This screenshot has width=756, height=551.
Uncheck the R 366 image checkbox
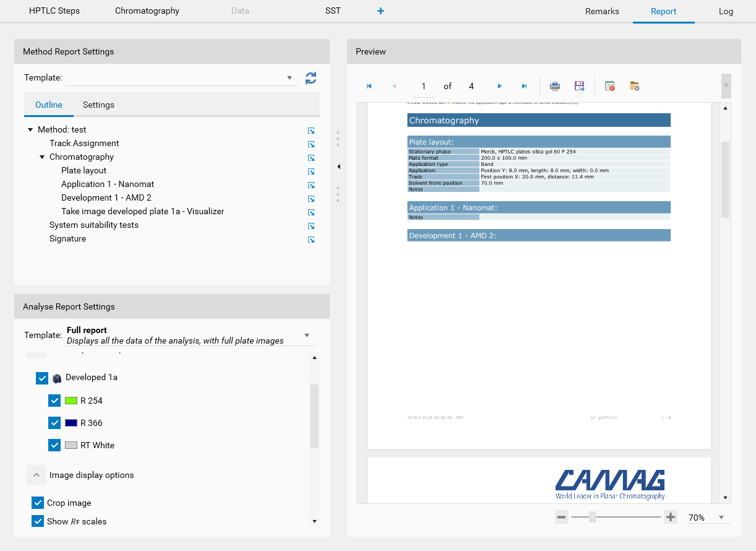[x=54, y=423]
